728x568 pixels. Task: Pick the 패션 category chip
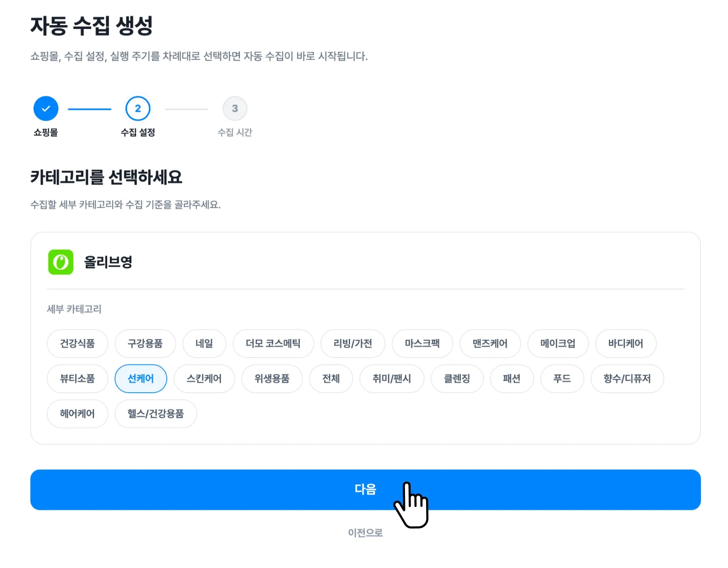point(512,378)
